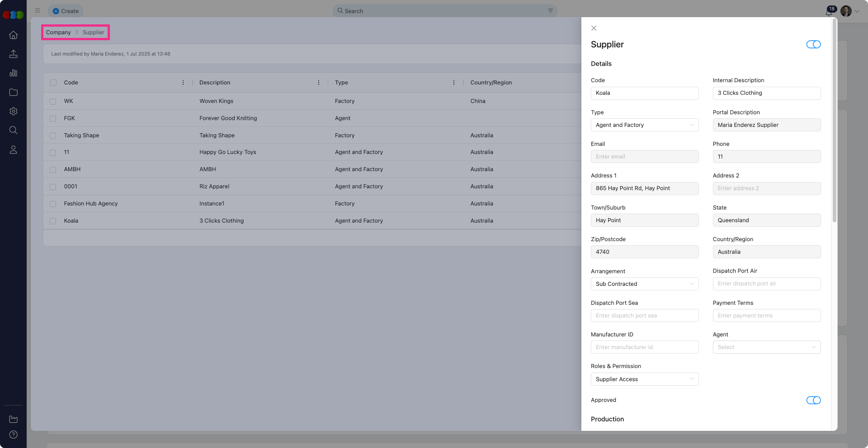Screen dimensions: 868x448
Task: Open the settings gear icon in sidebar
Action: (x=14, y=111)
